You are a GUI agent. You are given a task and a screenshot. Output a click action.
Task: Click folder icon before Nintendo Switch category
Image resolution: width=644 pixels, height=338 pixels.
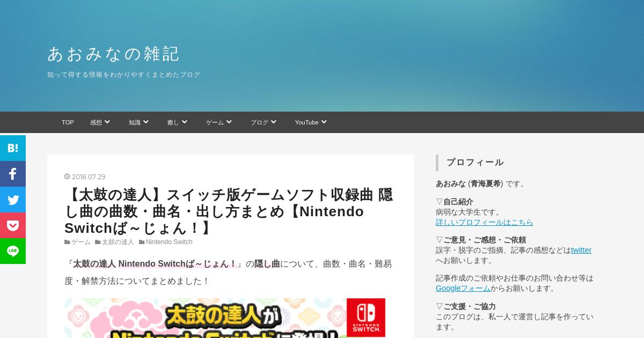point(142,242)
